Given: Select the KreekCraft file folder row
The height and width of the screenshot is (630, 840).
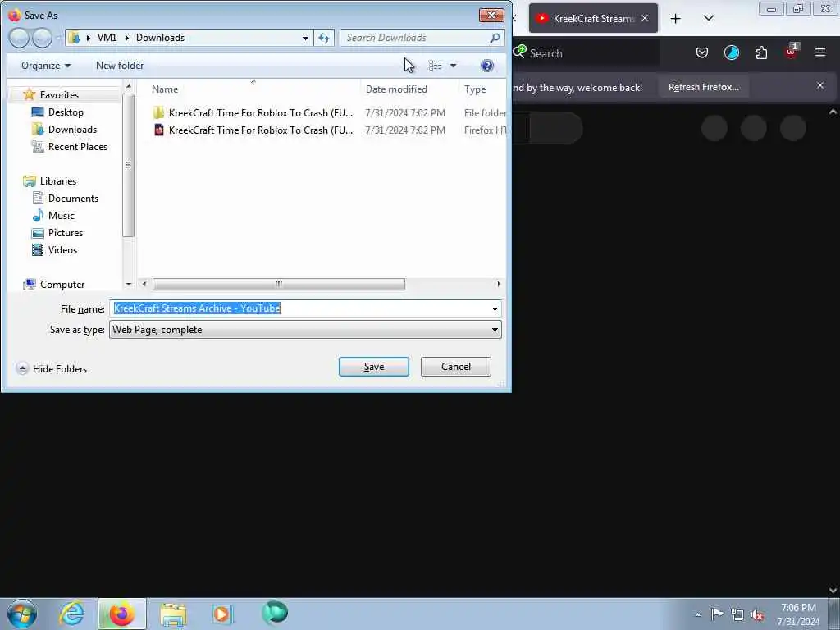Looking at the screenshot, I should [x=328, y=113].
